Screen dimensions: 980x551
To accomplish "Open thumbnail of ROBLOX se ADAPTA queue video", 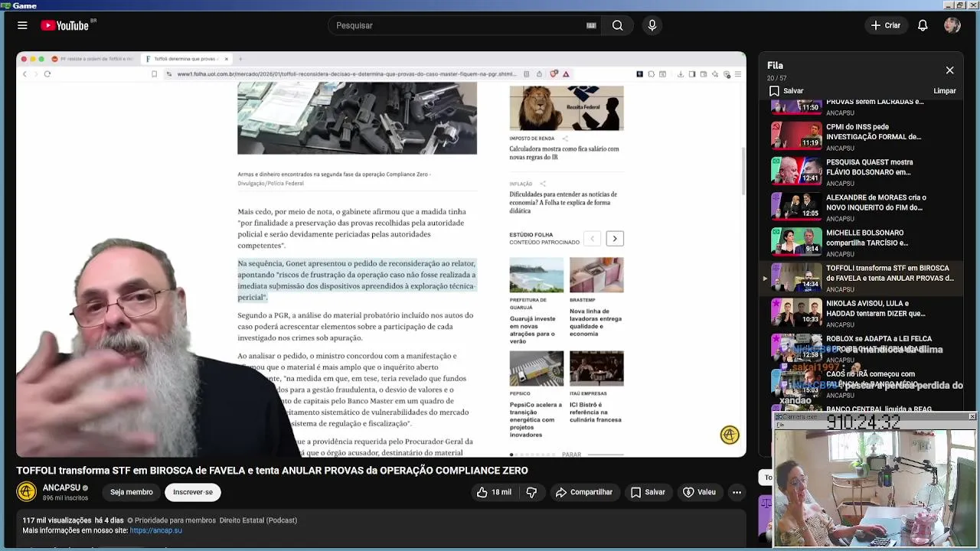I will click(x=796, y=347).
